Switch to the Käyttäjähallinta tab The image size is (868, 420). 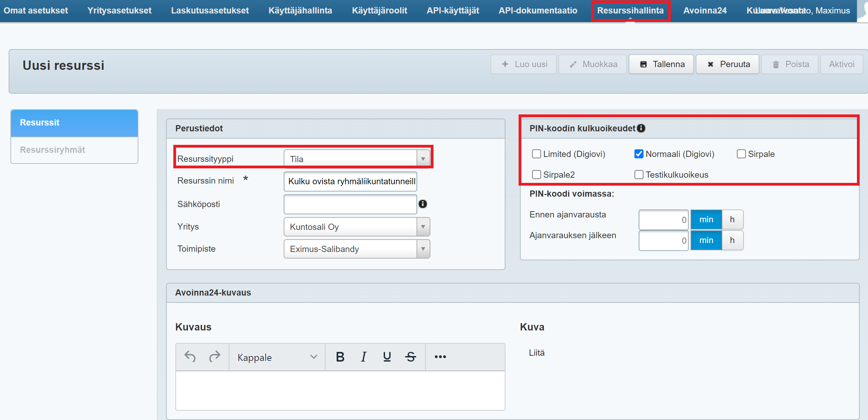pos(300,11)
